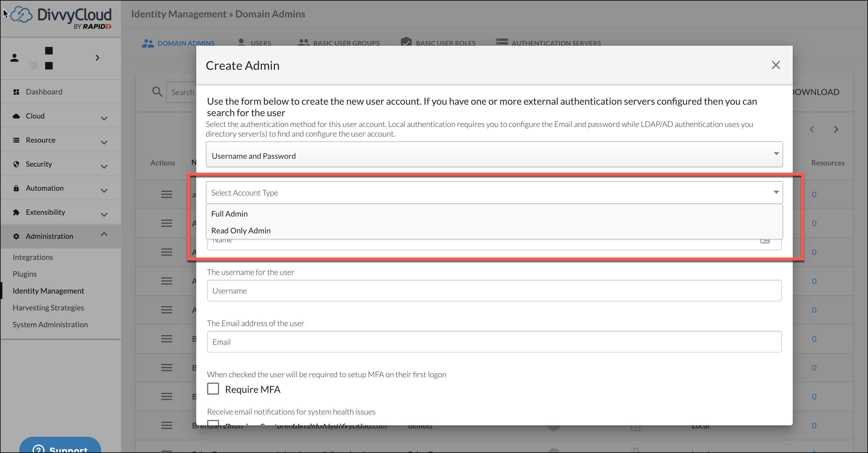The width and height of the screenshot is (868, 453).
Task: Choose Full Admin account type
Action: 494,214
